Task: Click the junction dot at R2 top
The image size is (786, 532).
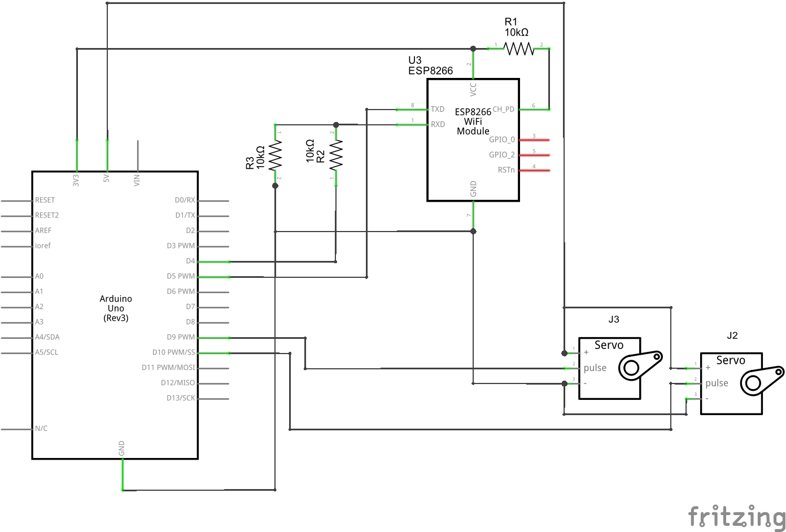Action: pos(336,125)
